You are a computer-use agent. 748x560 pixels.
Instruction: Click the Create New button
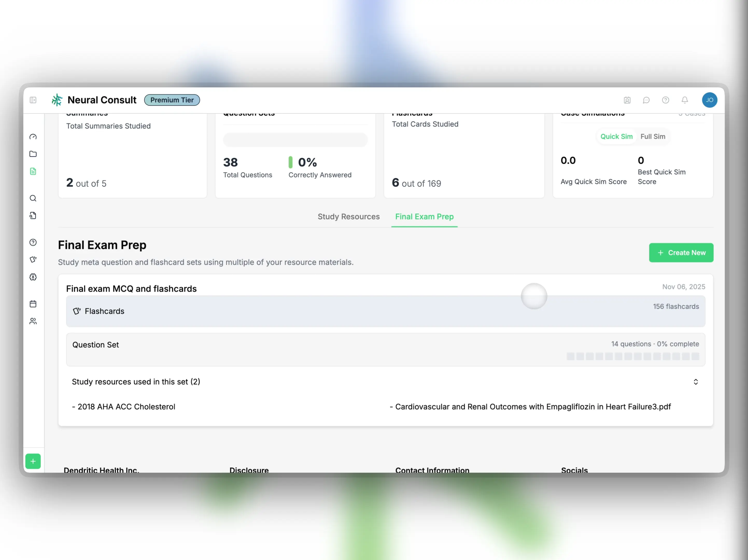(x=681, y=253)
